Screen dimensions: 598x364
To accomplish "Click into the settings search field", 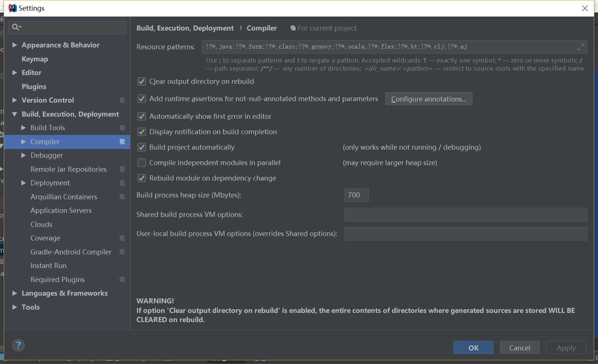I will pos(67,27).
